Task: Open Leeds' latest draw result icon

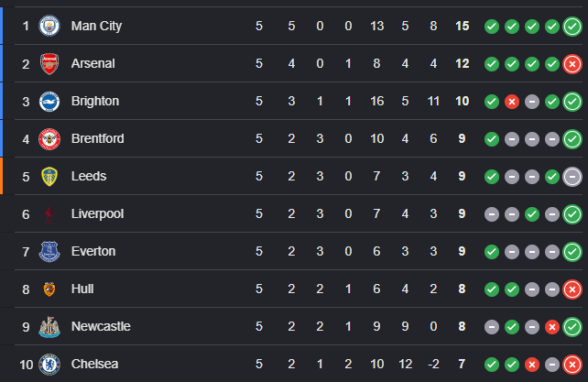Action: click(572, 177)
